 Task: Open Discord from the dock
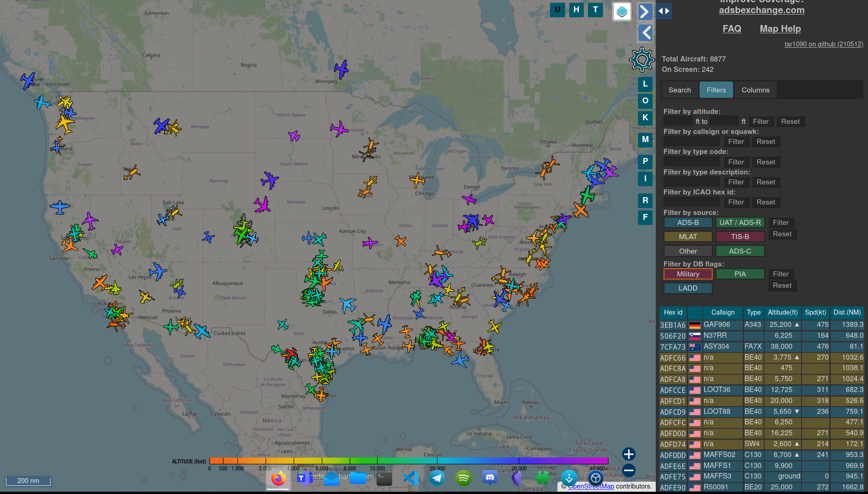pyautogui.click(x=490, y=478)
